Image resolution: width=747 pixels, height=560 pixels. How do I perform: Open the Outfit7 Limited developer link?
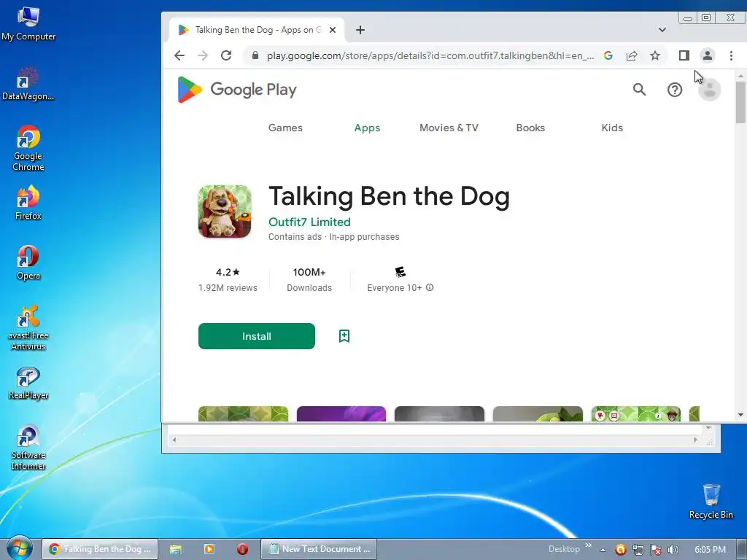click(309, 222)
